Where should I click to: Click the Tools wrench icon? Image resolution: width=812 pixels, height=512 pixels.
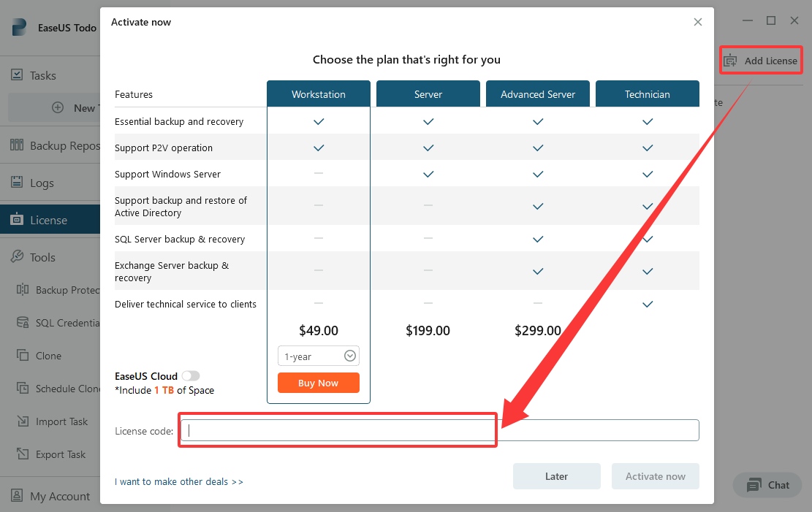click(17, 256)
